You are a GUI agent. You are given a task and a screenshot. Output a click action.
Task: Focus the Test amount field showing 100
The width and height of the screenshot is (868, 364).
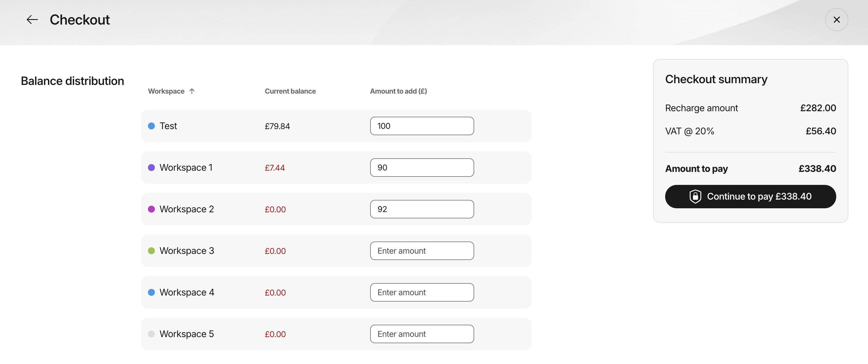pos(422,126)
